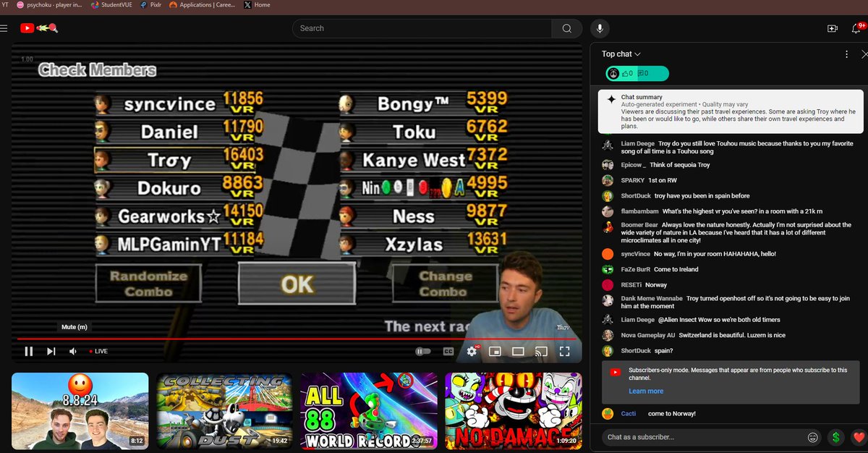Click Cacti's username in chat

click(629, 413)
